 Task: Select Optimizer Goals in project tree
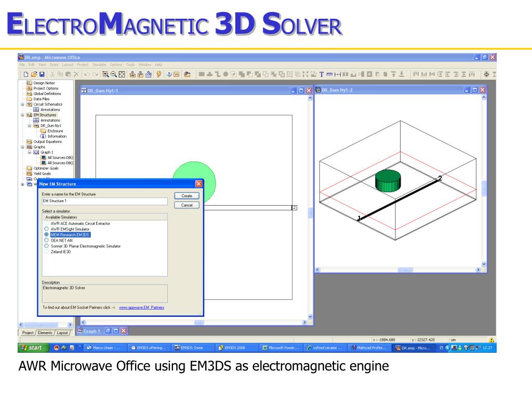[x=46, y=168]
